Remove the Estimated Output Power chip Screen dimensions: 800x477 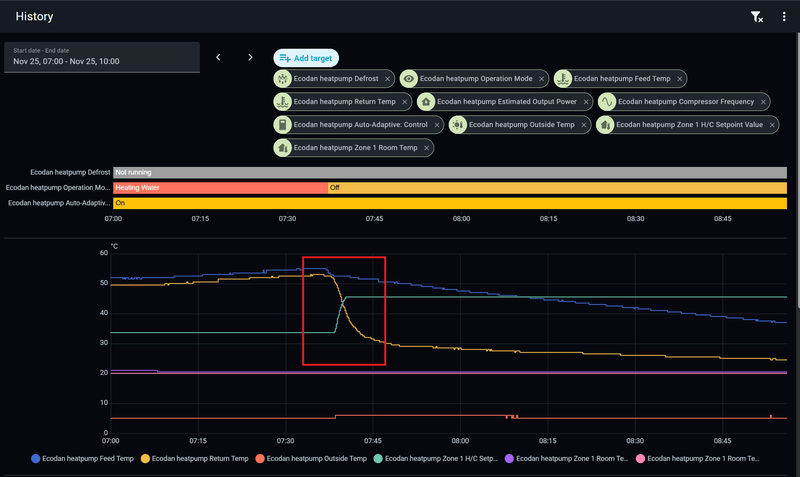click(586, 102)
